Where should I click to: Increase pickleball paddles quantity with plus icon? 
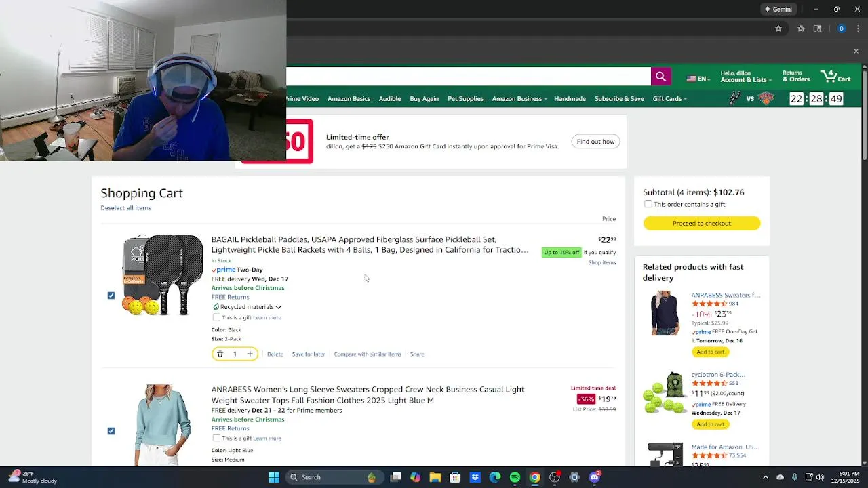[x=250, y=354]
